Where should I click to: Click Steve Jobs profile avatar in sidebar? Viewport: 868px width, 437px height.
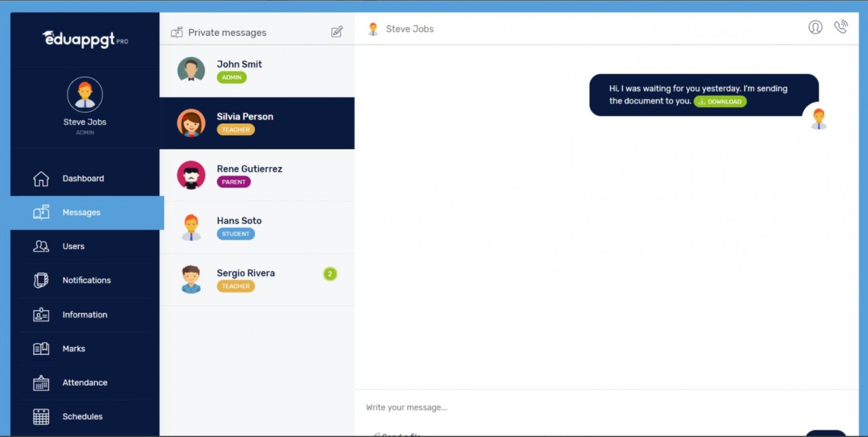coord(85,94)
